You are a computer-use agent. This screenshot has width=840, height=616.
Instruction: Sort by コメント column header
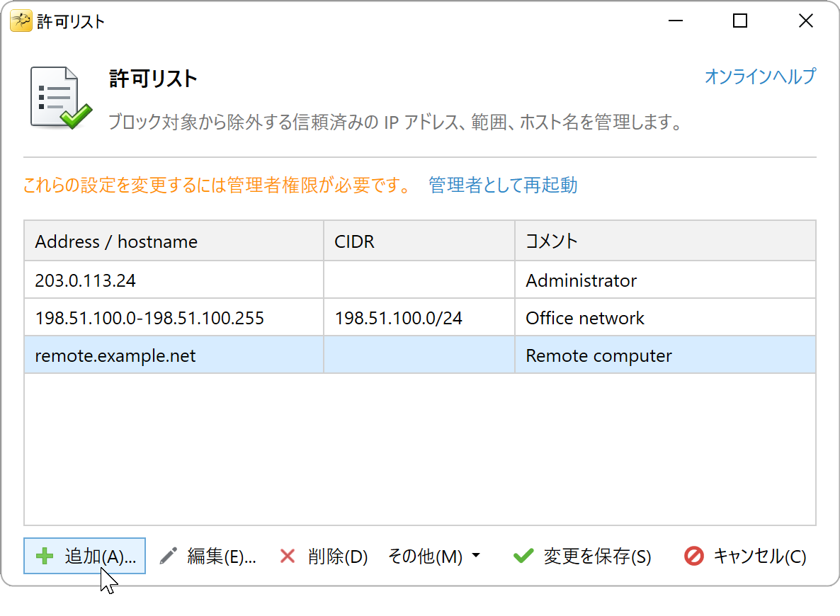[x=665, y=241]
